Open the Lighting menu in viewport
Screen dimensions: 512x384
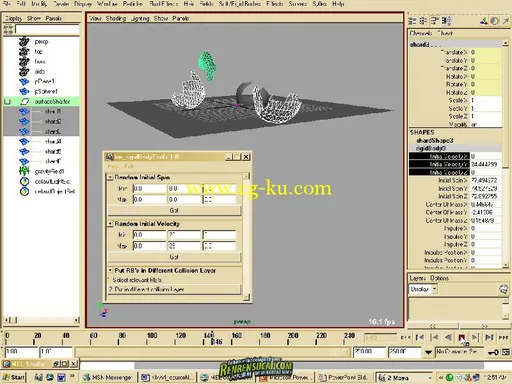point(140,18)
